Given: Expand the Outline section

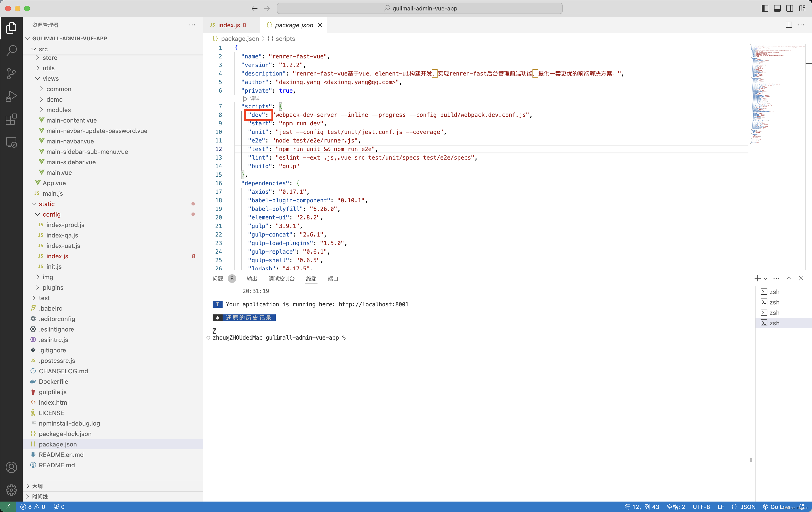Looking at the screenshot, I should point(113,486).
